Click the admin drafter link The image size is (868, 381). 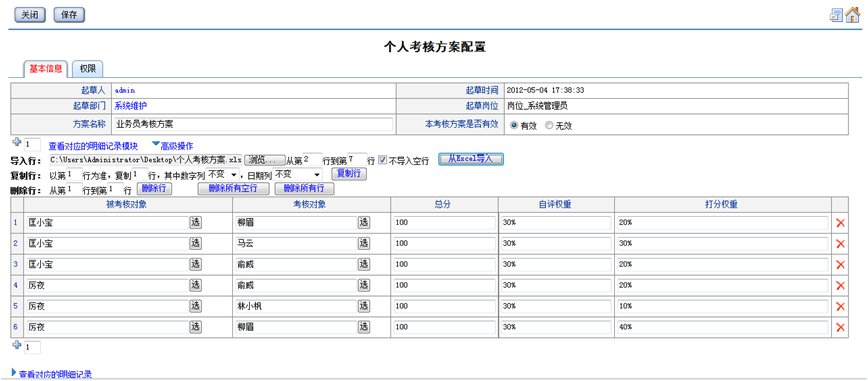(x=125, y=90)
